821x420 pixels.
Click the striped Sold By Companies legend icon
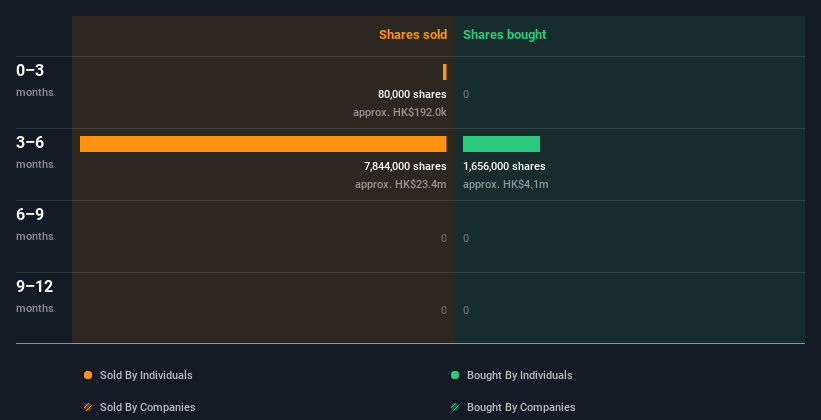pyautogui.click(x=88, y=407)
